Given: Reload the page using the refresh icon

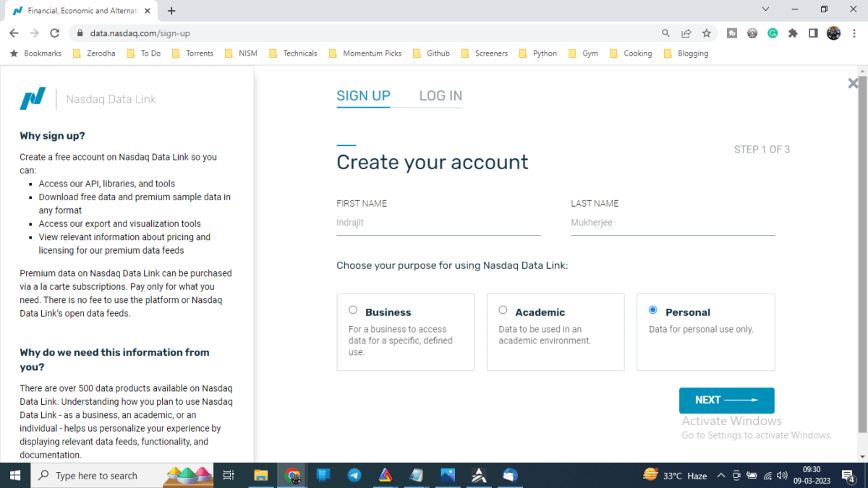Looking at the screenshot, I should tap(54, 33).
